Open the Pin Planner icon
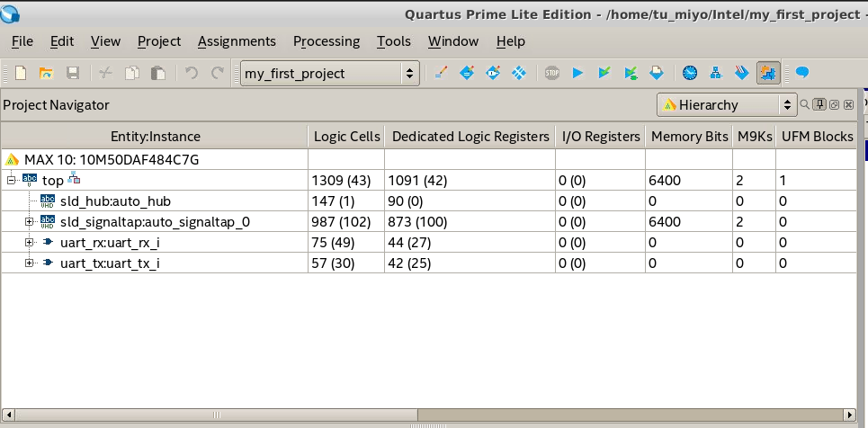The width and height of the screenshot is (868, 428). [x=493, y=73]
